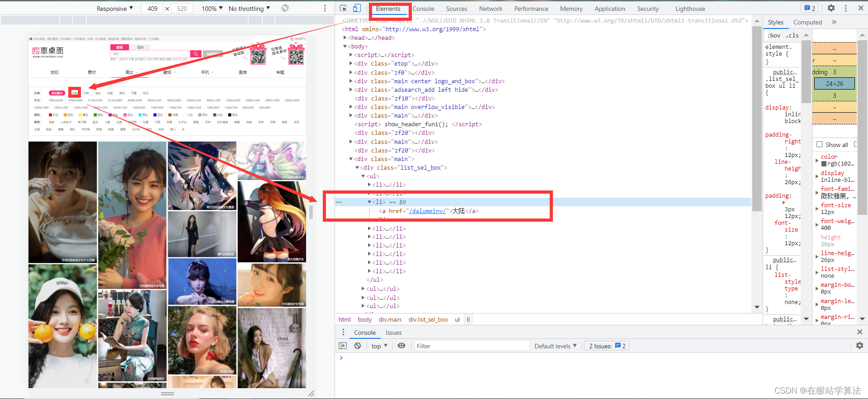Viewport: 868px width, 399px height.
Task: Select div.main in breadcrumb
Action: coord(390,319)
